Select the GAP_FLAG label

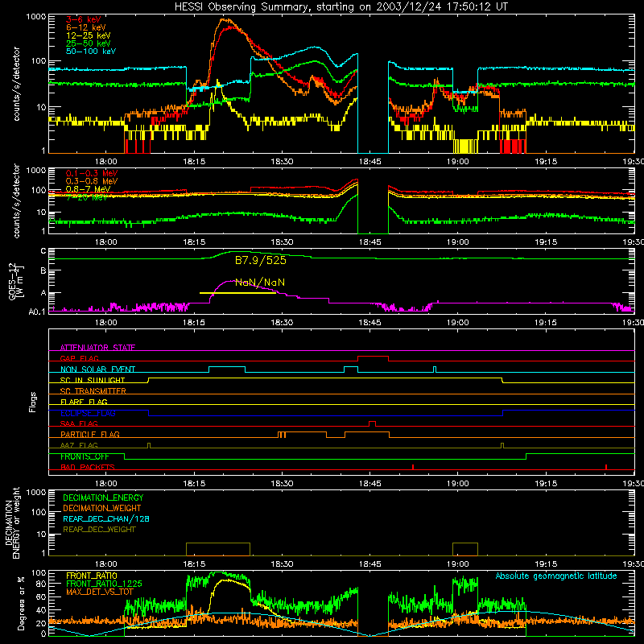[x=79, y=358]
